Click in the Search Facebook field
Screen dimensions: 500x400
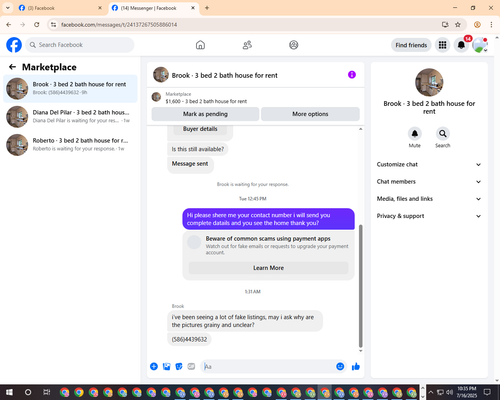point(80,45)
